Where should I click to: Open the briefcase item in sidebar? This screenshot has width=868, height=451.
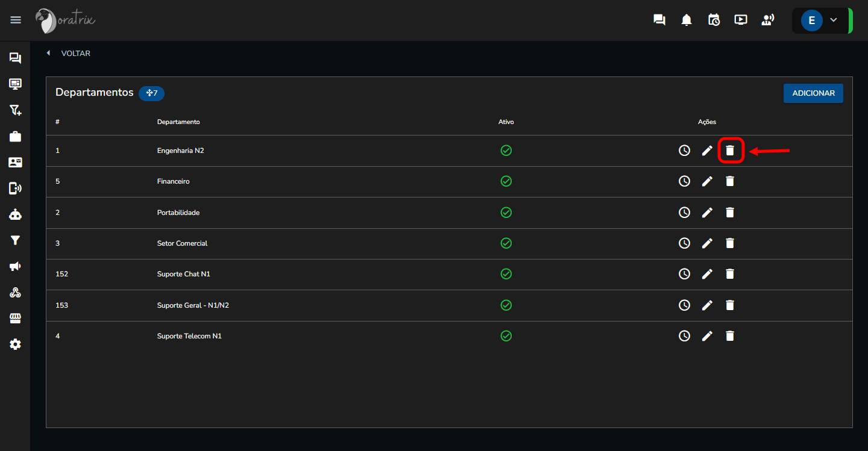[15, 137]
